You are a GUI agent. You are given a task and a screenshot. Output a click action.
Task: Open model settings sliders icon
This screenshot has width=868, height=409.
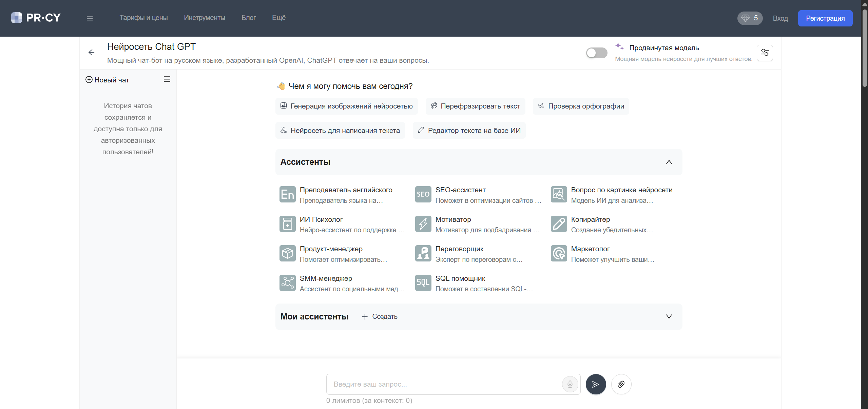pos(765,53)
